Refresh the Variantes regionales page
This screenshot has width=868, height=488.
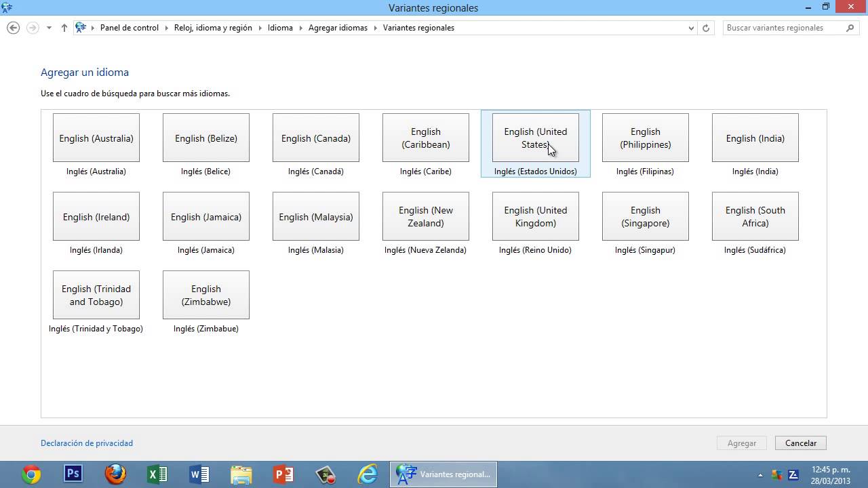pos(706,28)
